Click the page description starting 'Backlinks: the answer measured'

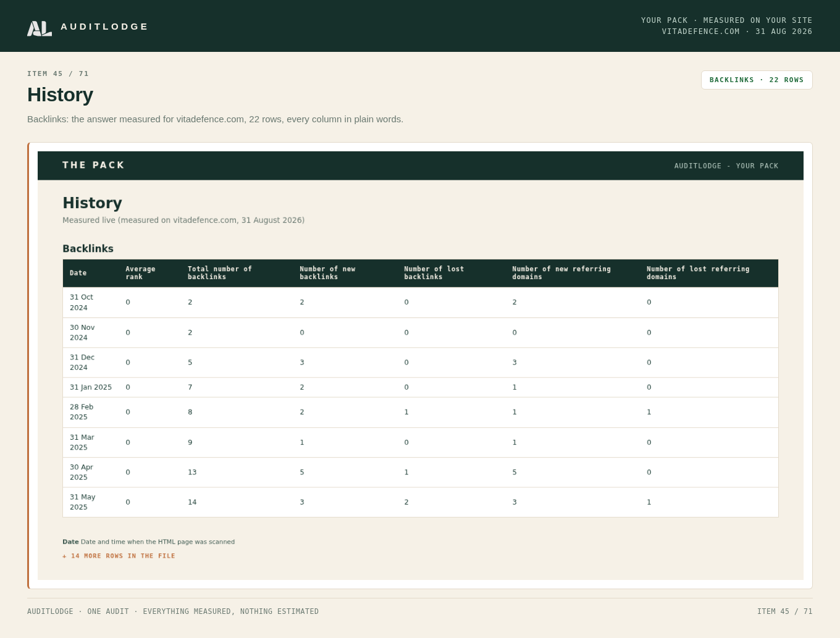pyautogui.click(x=215, y=119)
